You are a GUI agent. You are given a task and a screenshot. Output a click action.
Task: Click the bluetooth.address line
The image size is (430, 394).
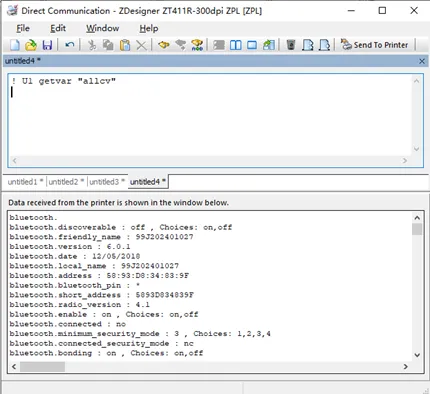coord(99,276)
